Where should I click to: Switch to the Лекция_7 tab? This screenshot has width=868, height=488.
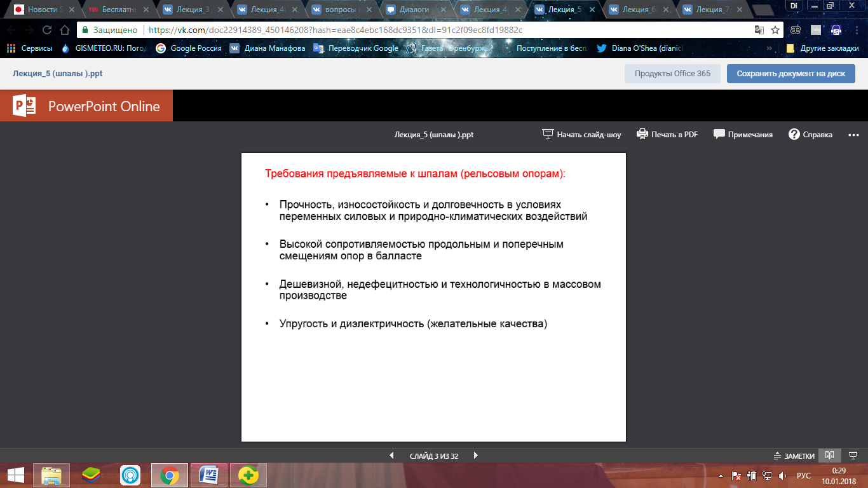point(714,10)
